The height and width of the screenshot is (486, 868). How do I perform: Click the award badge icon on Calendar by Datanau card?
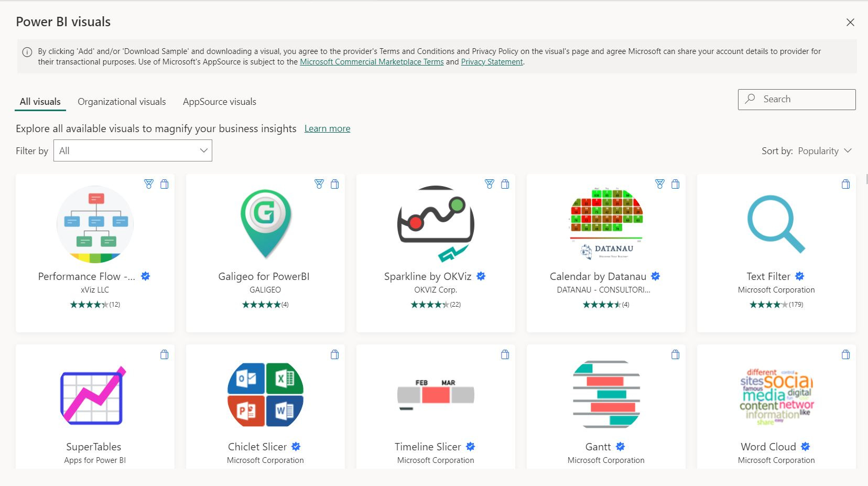coord(660,184)
